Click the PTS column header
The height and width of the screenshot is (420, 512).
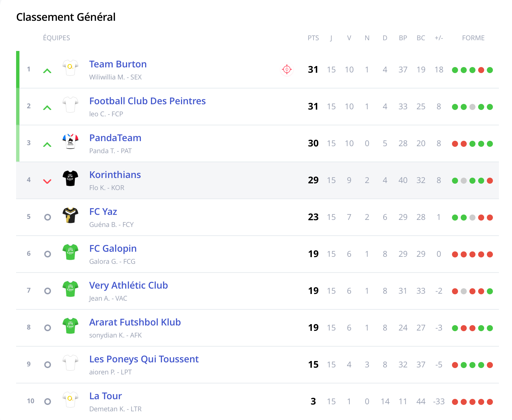tap(313, 38)
